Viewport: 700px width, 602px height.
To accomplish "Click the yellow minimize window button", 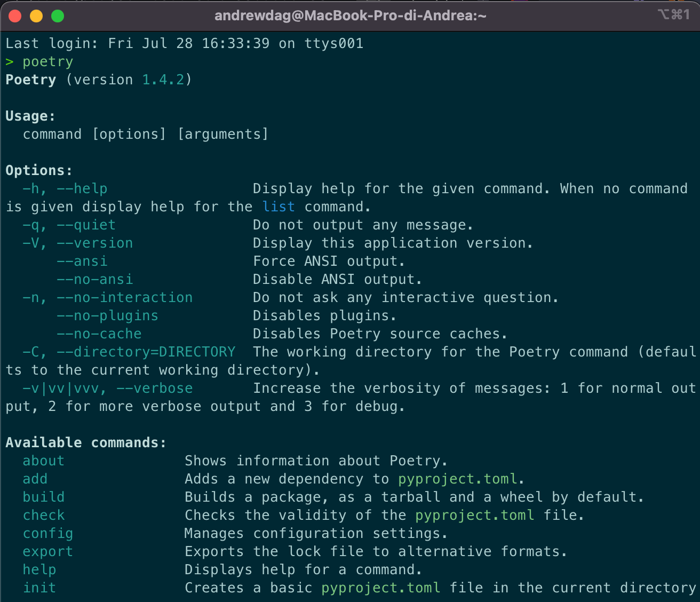I will [x=36, y=16].
